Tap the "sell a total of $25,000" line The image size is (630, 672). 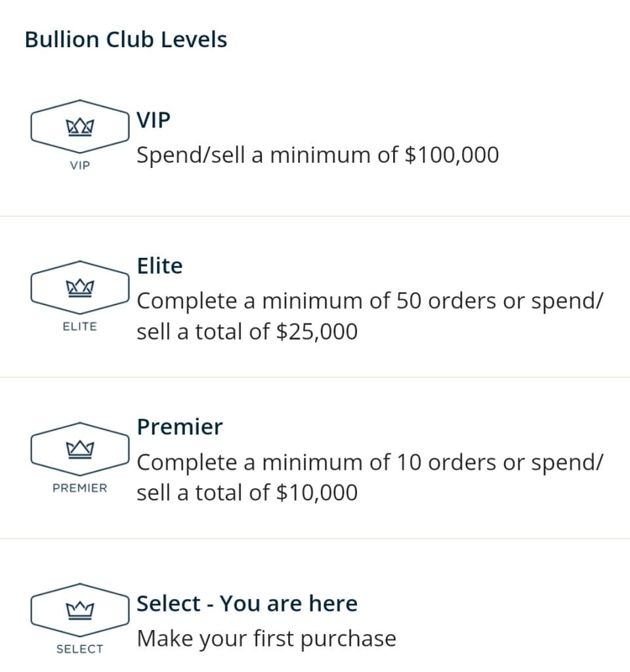click(247, 331)
